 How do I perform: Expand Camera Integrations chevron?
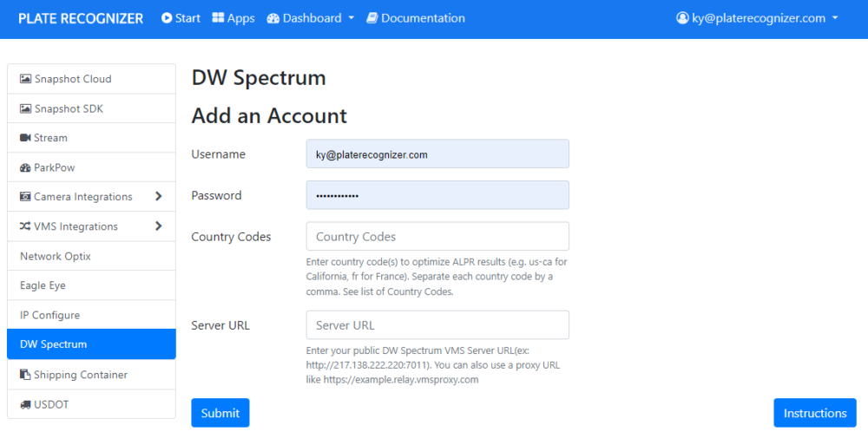[158, 196]
